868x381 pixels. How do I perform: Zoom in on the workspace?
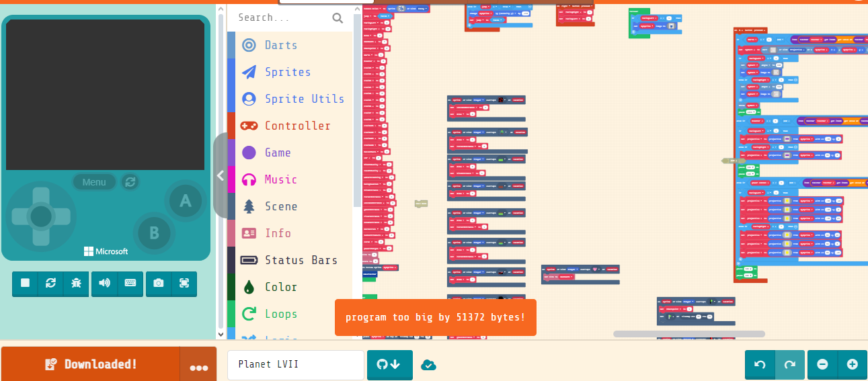[x=853, y=364]
